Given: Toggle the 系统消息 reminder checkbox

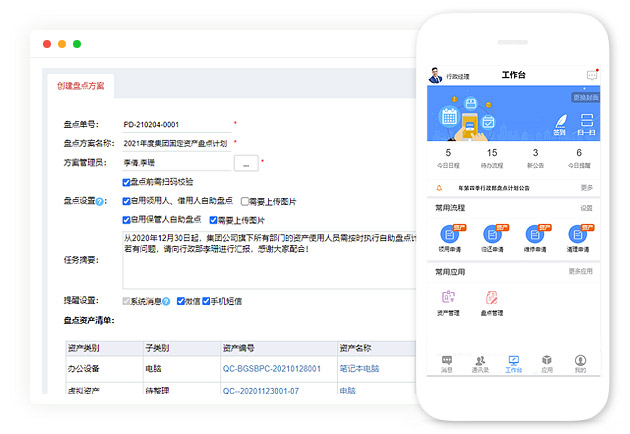Looking at the screenshot, I should [126, 301].
